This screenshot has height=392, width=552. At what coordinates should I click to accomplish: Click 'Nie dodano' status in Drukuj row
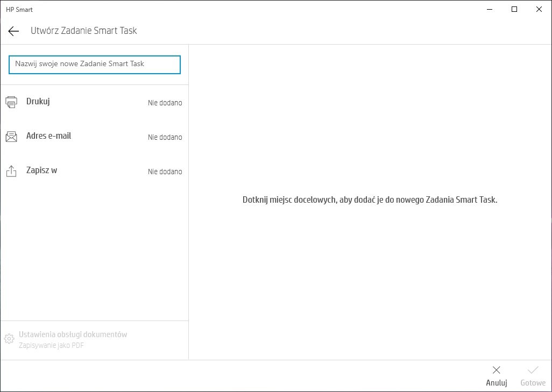[165, 103]
